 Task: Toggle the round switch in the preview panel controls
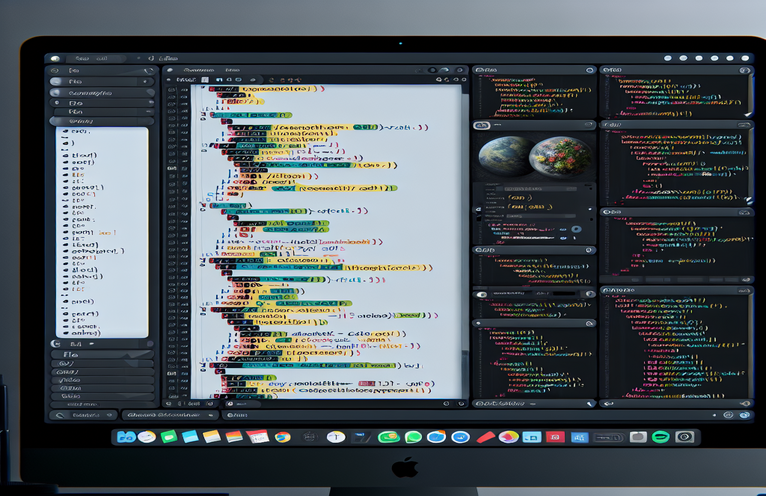click(x=577, y=229)
